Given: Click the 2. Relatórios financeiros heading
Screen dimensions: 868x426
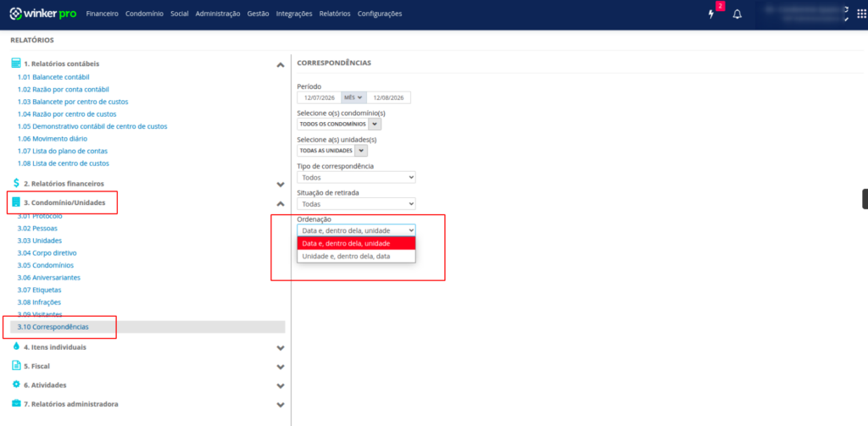Looking at the screenshot, I should 64,183.
